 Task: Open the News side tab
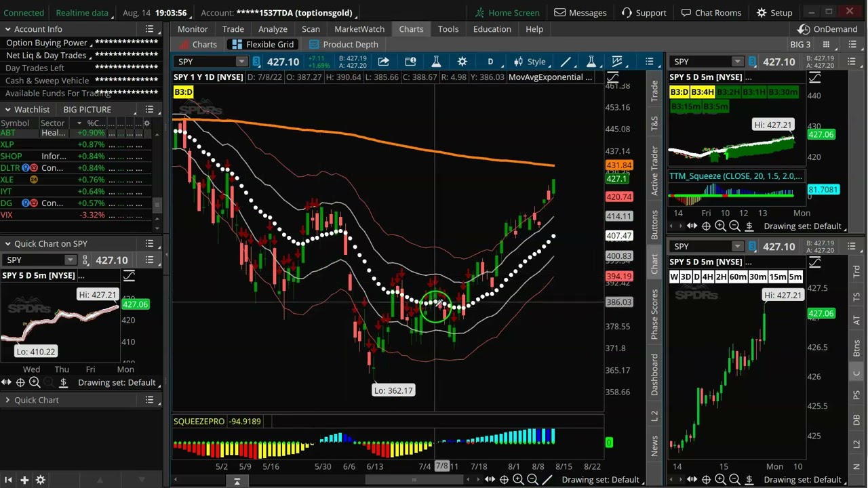click(654, 445)
